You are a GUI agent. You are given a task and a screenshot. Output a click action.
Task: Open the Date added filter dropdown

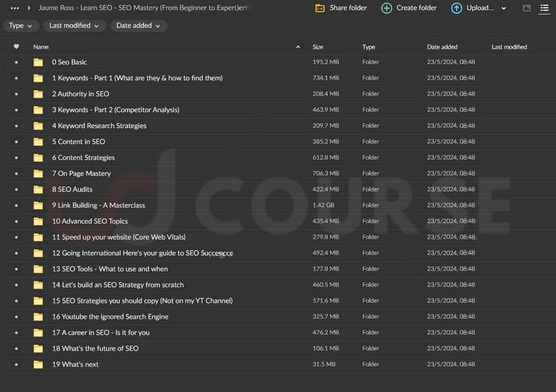[138, 26]
